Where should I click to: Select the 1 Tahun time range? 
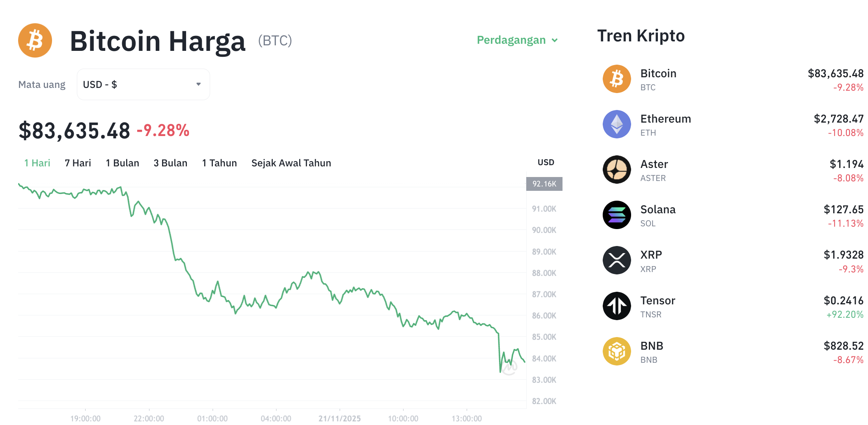click(x=219, y=163)
